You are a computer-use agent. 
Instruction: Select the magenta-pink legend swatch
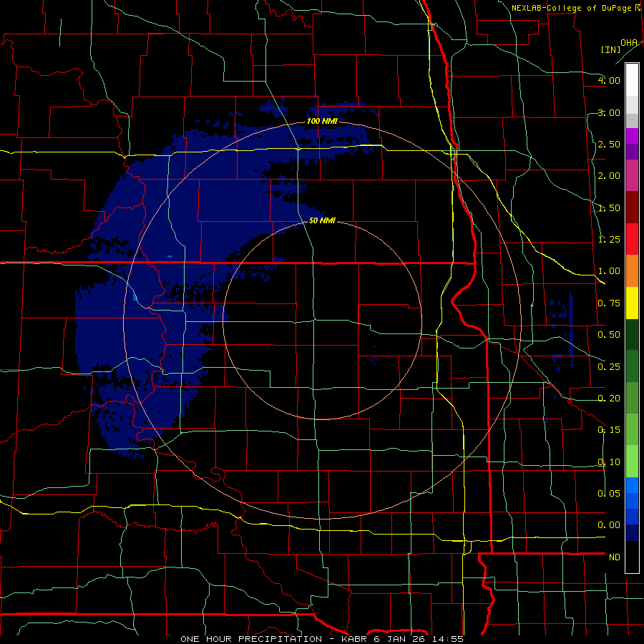tap(632, 175)
